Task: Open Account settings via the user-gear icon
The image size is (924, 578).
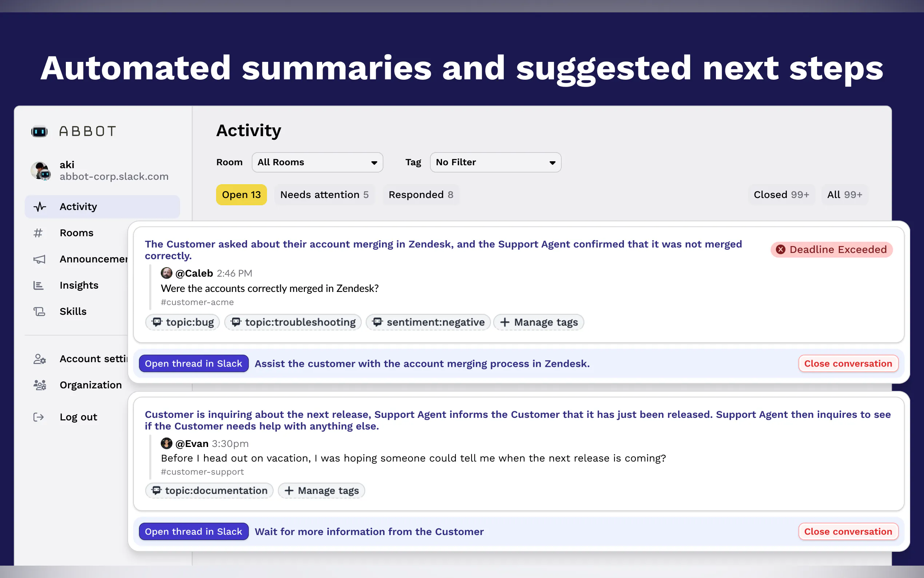Action: pos(40,359)
